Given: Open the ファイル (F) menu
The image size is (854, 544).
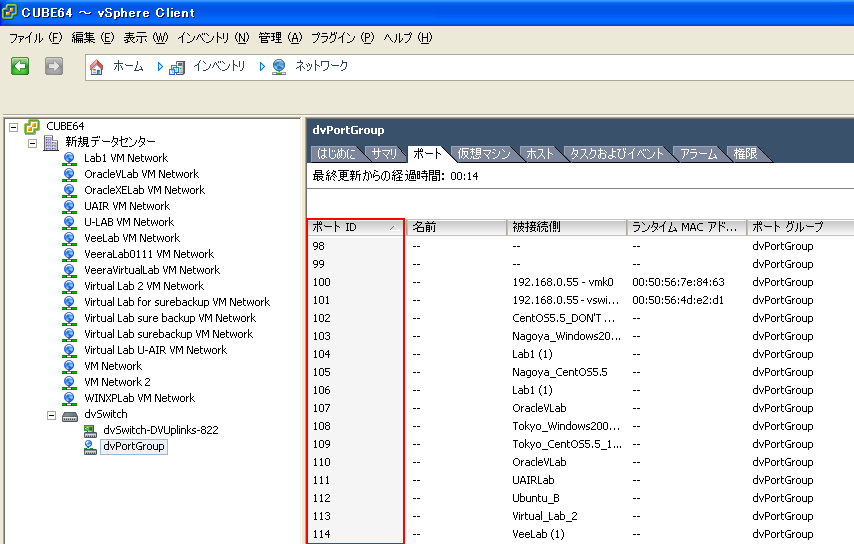Looking at the screenshot, I should pos(35,38).
